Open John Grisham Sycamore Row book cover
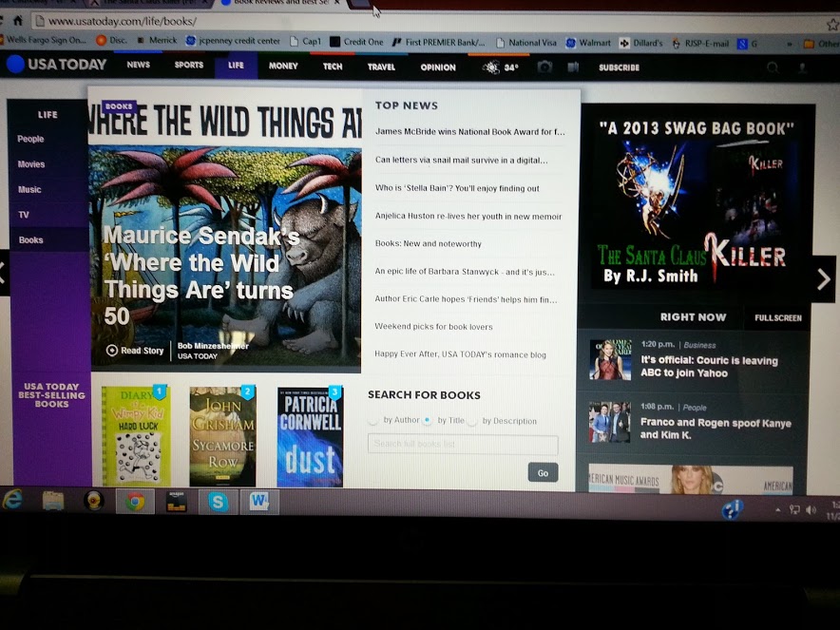840x630 pixels. pos(223,436)
